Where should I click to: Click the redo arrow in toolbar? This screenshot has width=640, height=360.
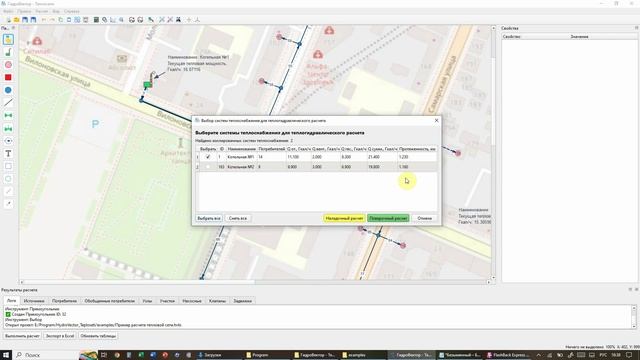tap(52, 20)
